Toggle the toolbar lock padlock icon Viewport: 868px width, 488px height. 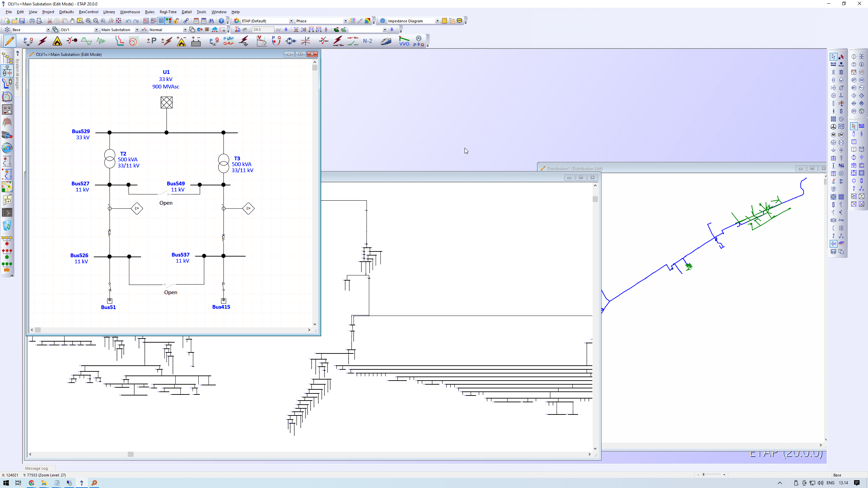[x=176, y=21]
